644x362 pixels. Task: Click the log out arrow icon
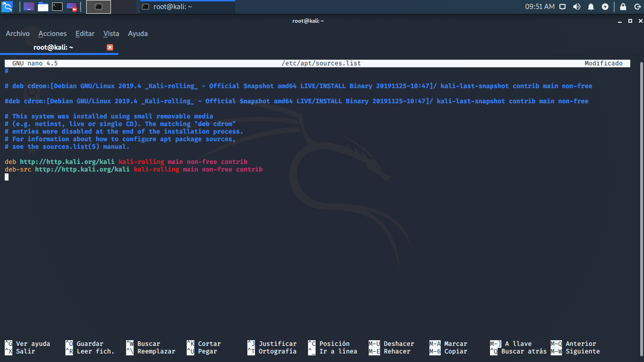pos(637,7)
